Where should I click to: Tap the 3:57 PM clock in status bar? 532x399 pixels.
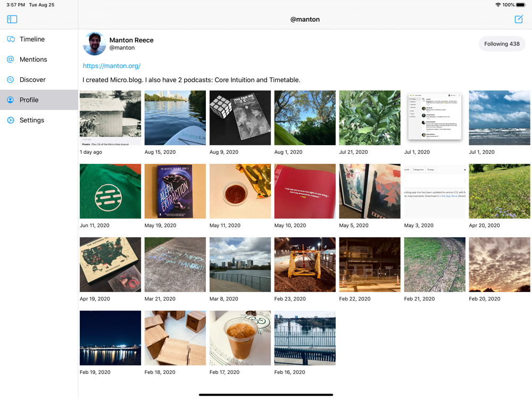[15, 5]
